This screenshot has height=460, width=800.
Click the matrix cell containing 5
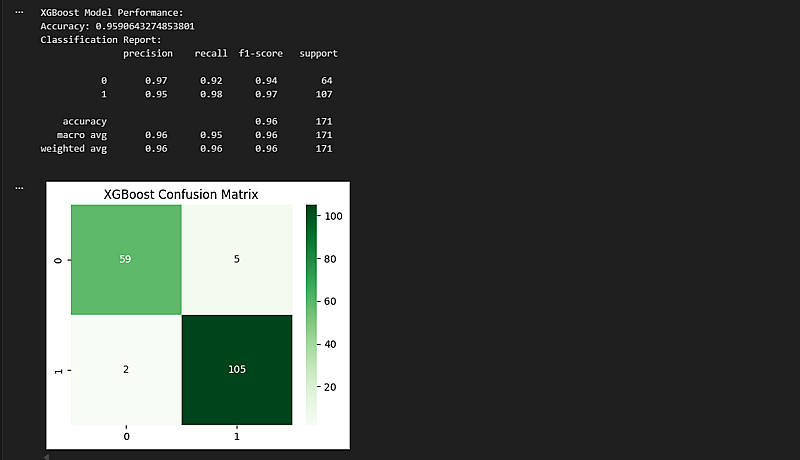237,259
